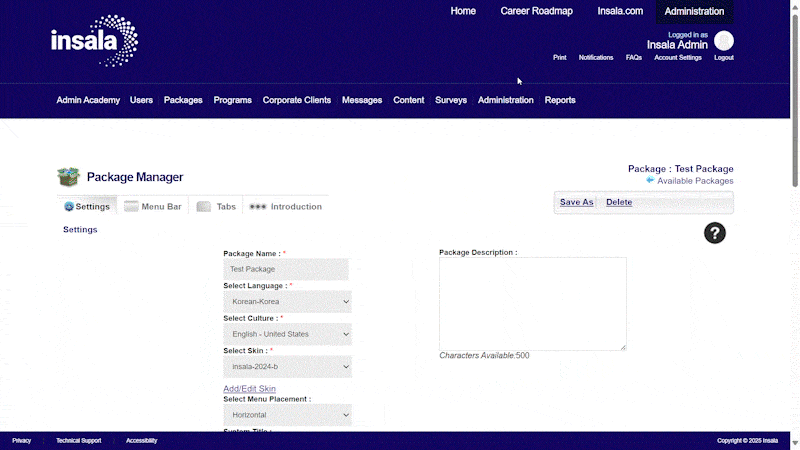Open the Accessibility footer link
Viewport: 800px width, 450px height.
click(x=141, y=441)
